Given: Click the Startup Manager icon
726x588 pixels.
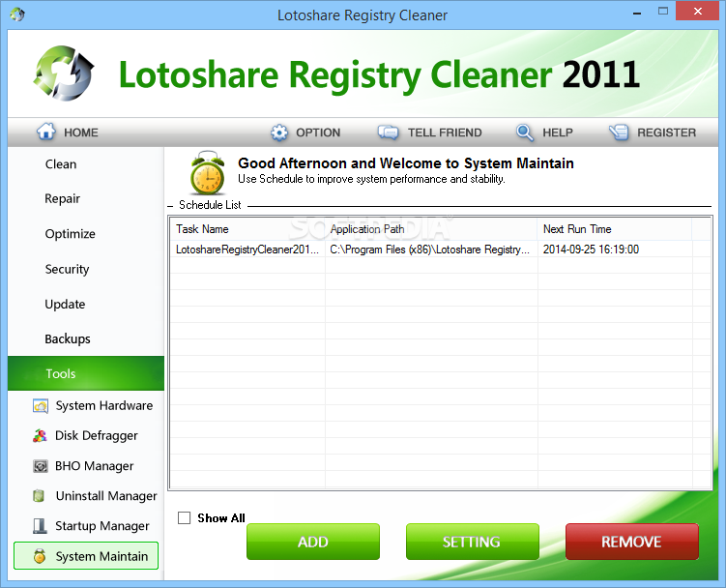Looking at the screenshot, I should click(x=40, y=526).
